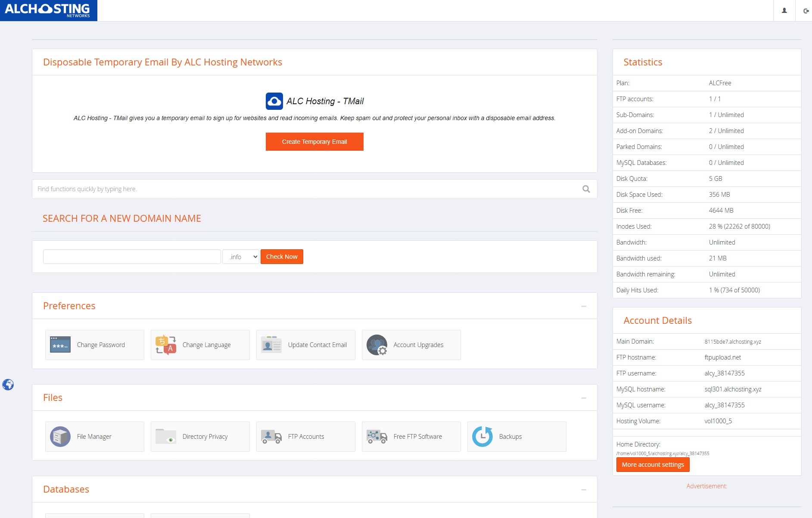Open the domain extension .info dropdown
This screenshot has height=518, width=812.
(241, 257)
